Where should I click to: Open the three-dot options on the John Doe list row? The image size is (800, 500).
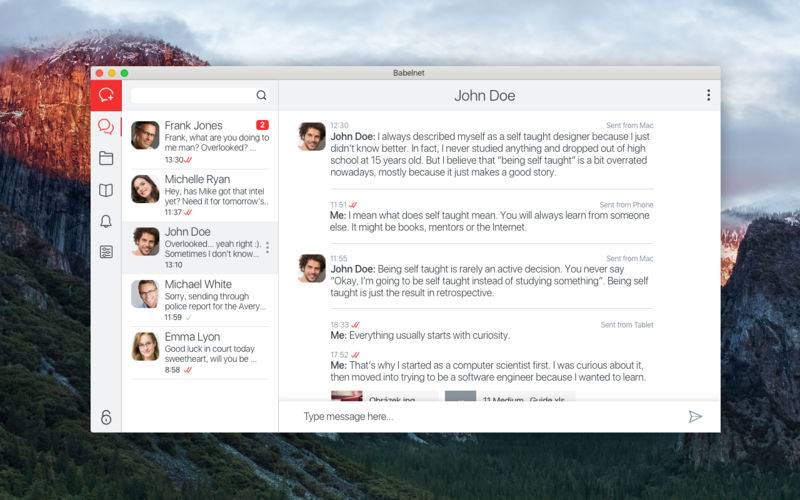coord(267,248)
